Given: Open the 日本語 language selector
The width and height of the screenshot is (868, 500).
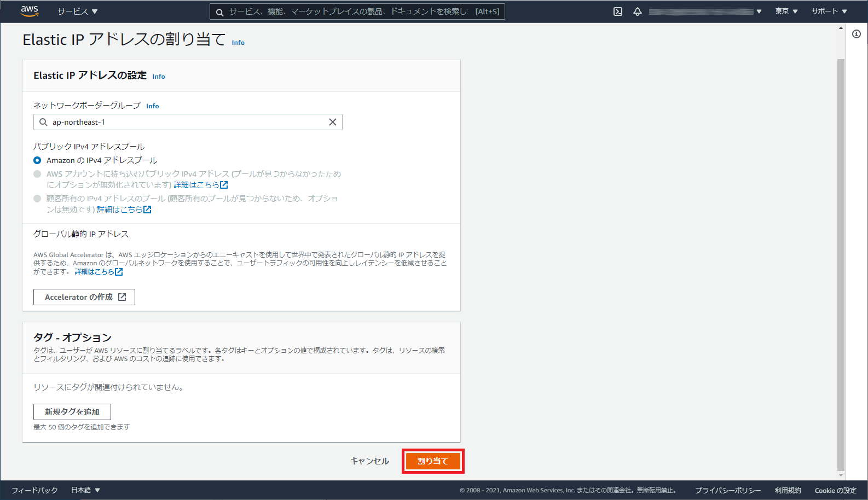Looking at the screenshot, I should [85, 490].
